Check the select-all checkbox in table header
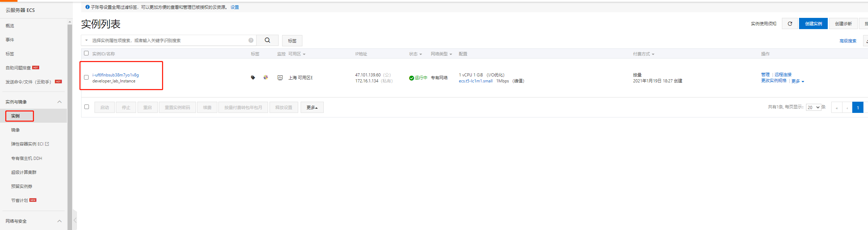Viewport: 868px width, 230px height. point(86,53)
